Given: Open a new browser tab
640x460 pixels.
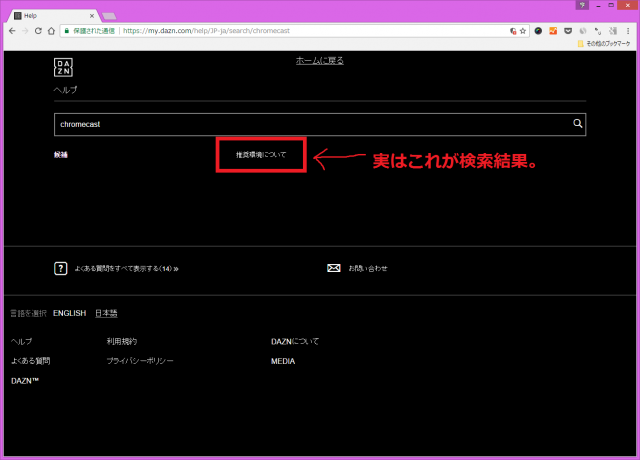Looking at the screenshot, I should click(x=109, y=16).
